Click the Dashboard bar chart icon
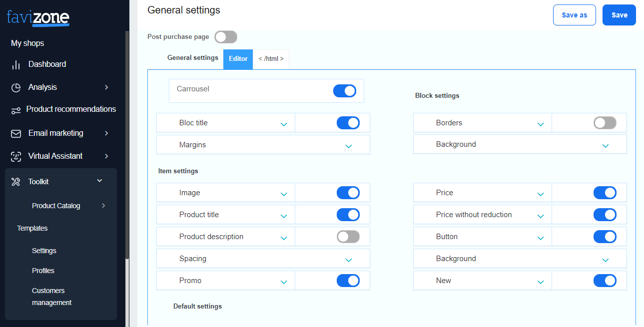Image resolution: width=644 pixels, height=327 pixels. point(16,65)
